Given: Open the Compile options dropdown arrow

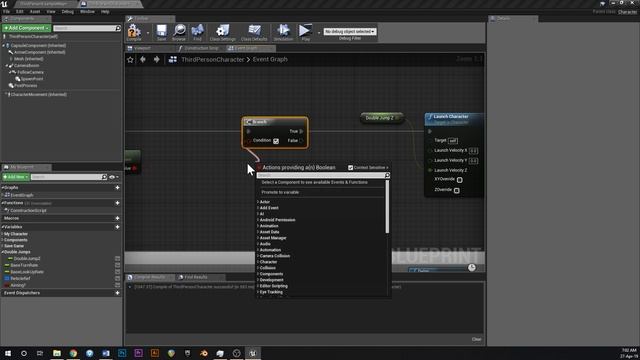Looking at the screenshot, I should pyautogui.click(x=148, y=33).
